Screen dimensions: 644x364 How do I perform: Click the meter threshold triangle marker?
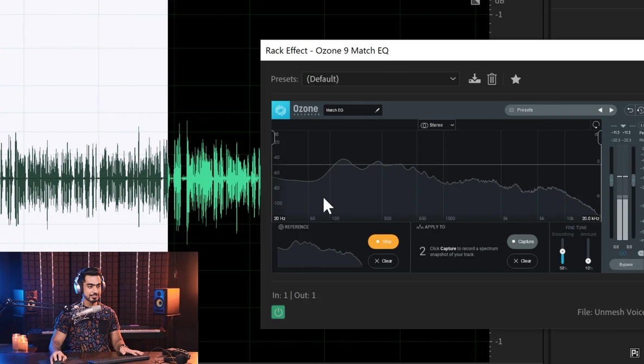coord(623,126)
